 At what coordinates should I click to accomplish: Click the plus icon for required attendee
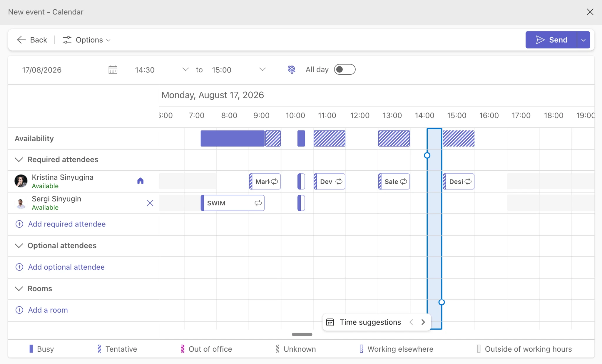(x=19, y=224)
